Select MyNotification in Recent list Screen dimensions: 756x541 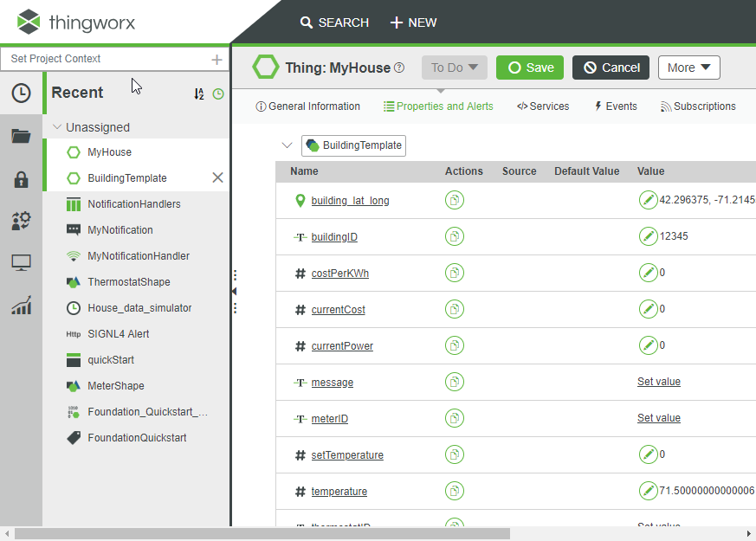coord(136,229)
